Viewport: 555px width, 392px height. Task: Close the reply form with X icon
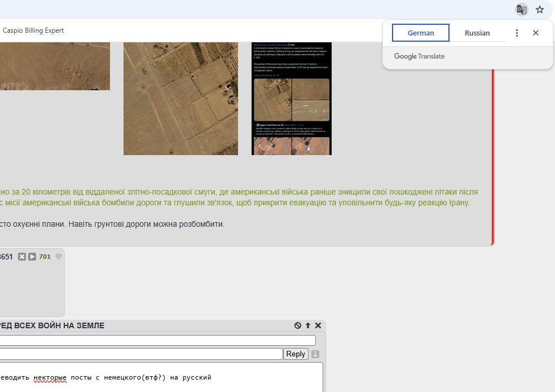coord(318,325)
